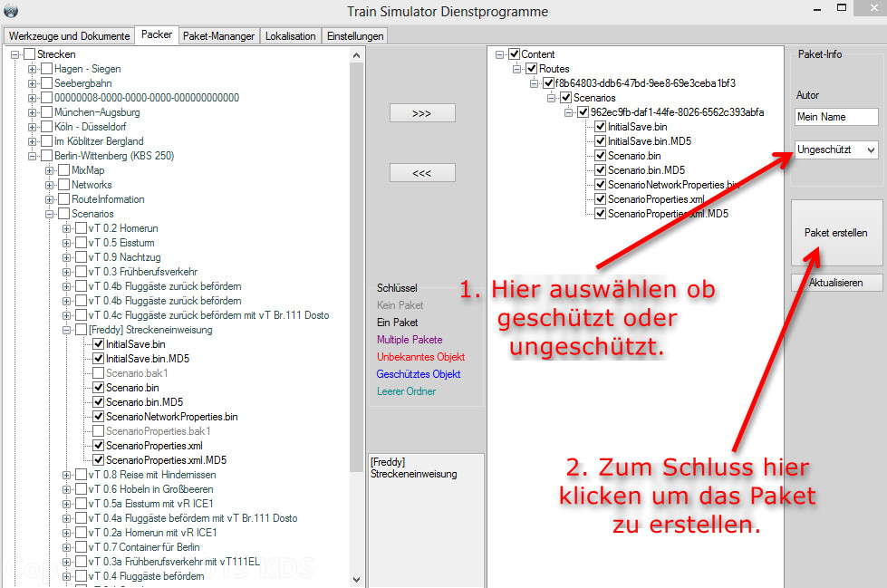
Task: Collapse the Berlin-Wittenberg (KBS 250) node
Action: point(33,156)
